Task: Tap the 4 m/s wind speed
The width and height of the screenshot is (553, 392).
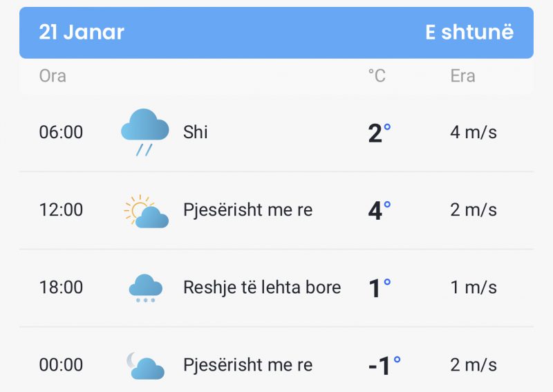Action: click(474, 132)
